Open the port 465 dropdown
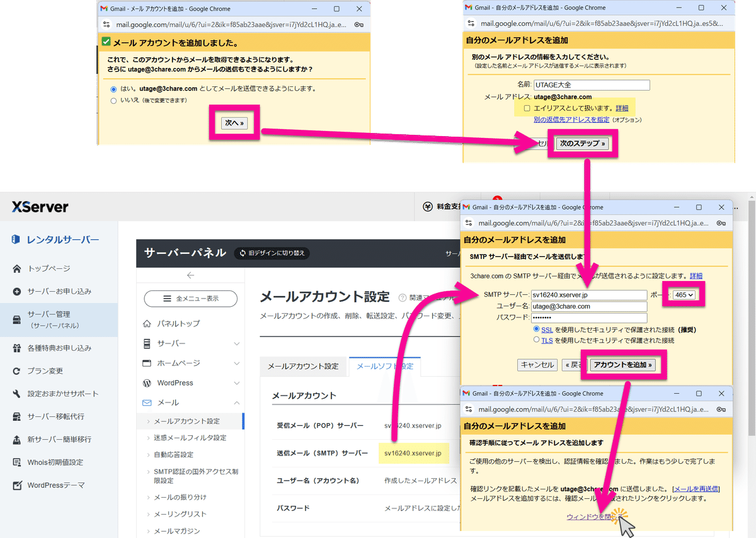 [684, 295]
